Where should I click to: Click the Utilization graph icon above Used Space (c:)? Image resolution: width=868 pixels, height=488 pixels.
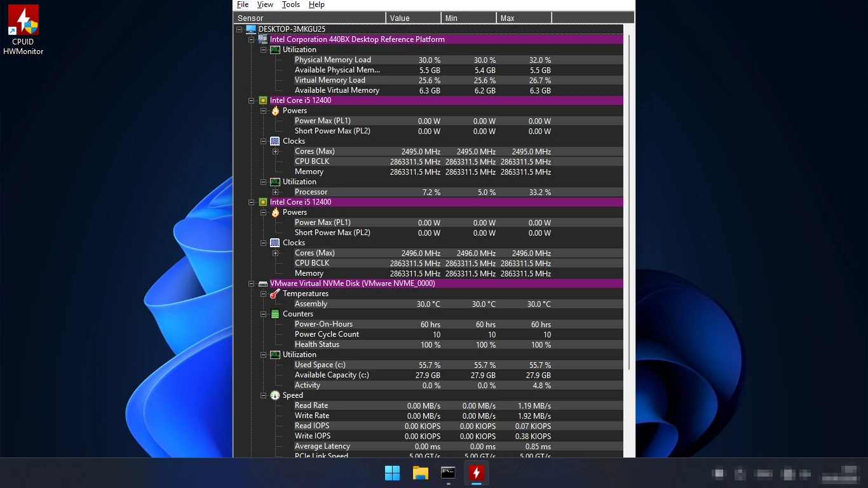[x=275, y=355]
